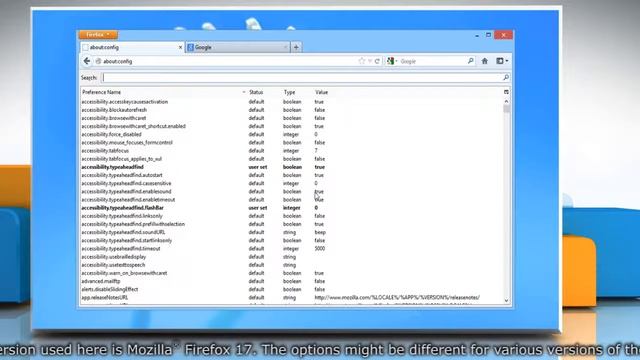The width and height of the screenshot is (640, 360).
Task: Sort by Value column header
Action: tap(408, 93)
